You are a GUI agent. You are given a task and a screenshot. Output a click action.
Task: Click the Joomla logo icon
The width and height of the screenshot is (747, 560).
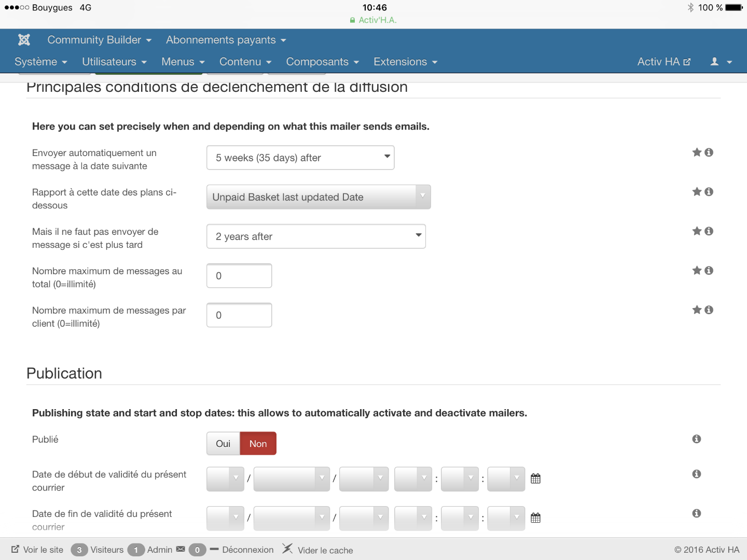(x=24, y=40)
